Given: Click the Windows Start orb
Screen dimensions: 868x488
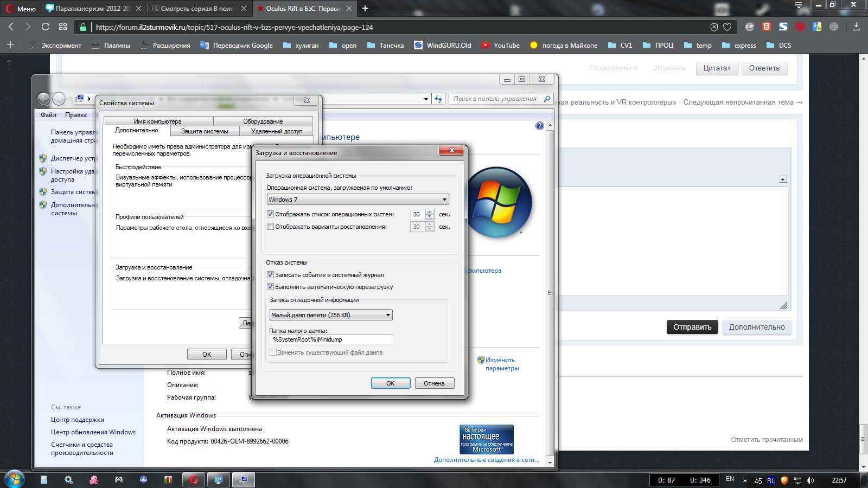Looking at the screenshot, I should [x=15, y=479].
